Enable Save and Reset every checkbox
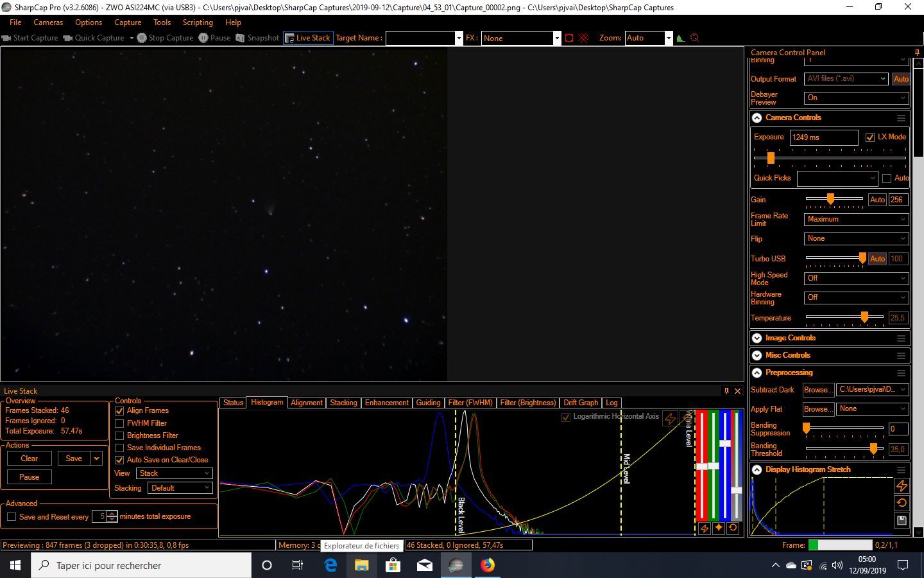The height and width of the screenshot is (578, 924). click(x=12, y=517)
